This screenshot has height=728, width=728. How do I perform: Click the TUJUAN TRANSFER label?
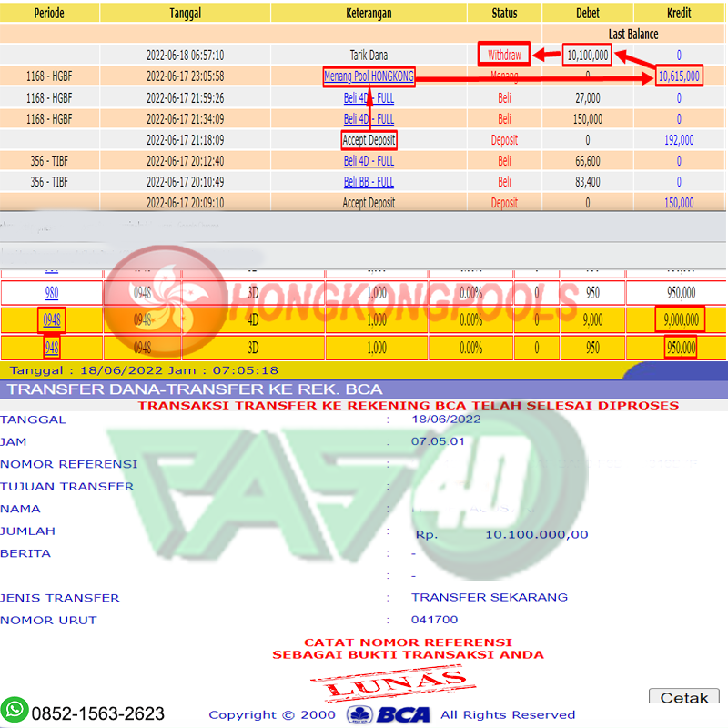tap(66, 487)
